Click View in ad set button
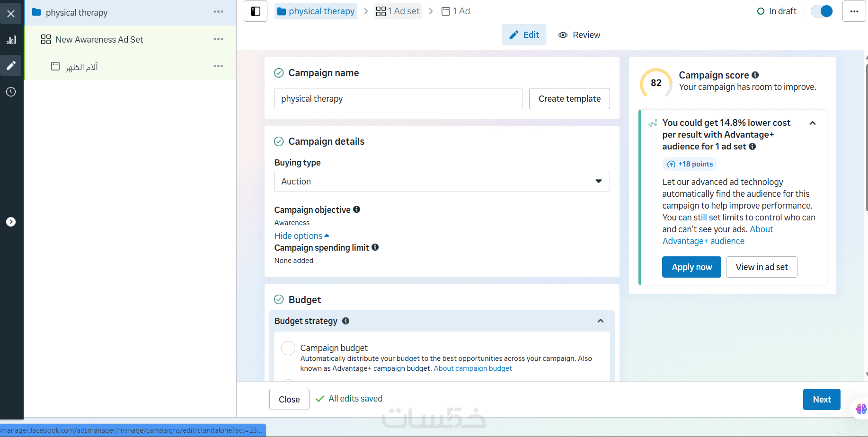 point(762,267)
